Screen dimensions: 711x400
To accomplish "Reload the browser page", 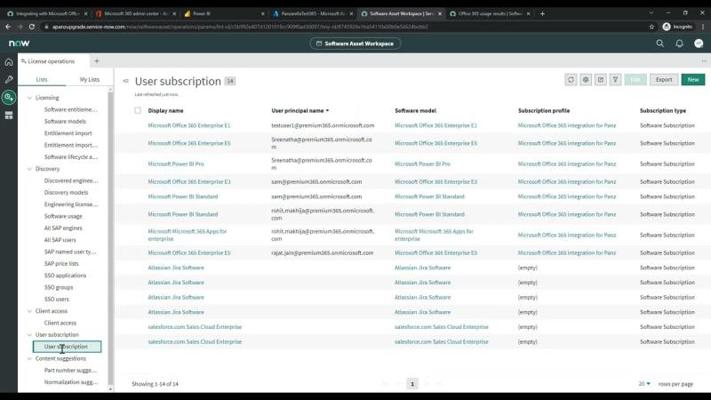I will coord(32,27).
